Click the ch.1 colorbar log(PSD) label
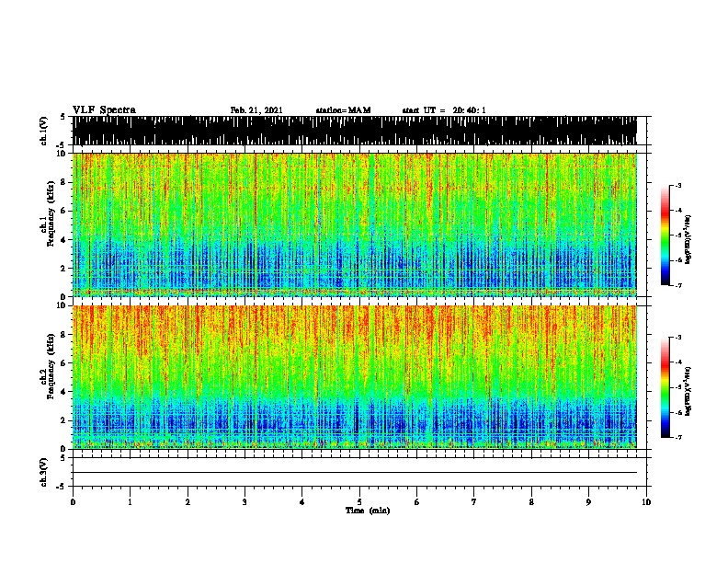Screen dimensions: 728x563 688,240
